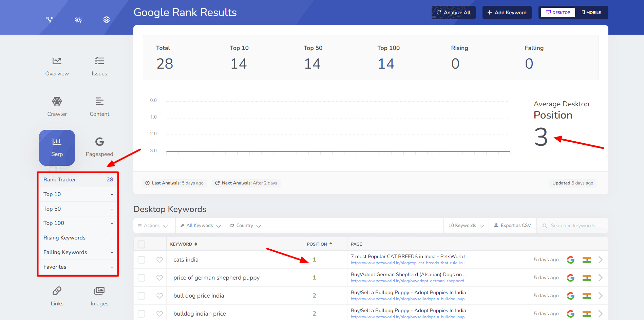Open the All Keywords filter dropdown
The width and height of the screenshot is (644, 320).
click(201, 226)
